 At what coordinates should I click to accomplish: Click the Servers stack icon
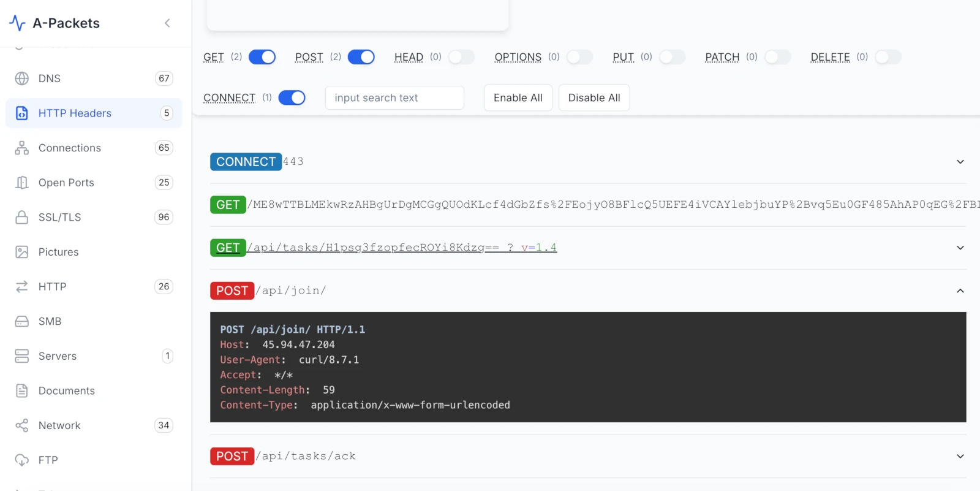[x=22, y=356]
